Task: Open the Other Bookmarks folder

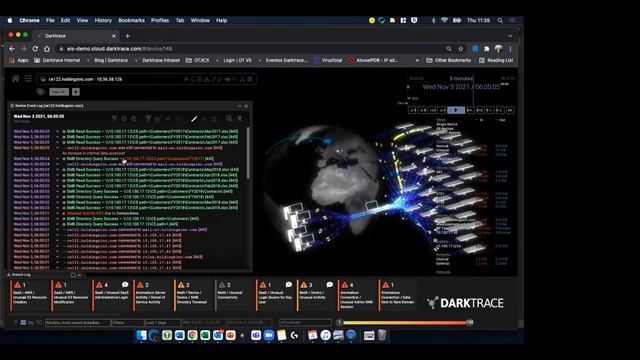Action: 449,60
